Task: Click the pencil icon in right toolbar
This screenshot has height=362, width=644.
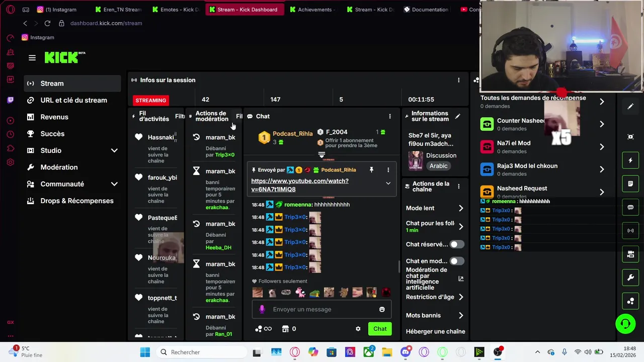Action: pos(630,107)
